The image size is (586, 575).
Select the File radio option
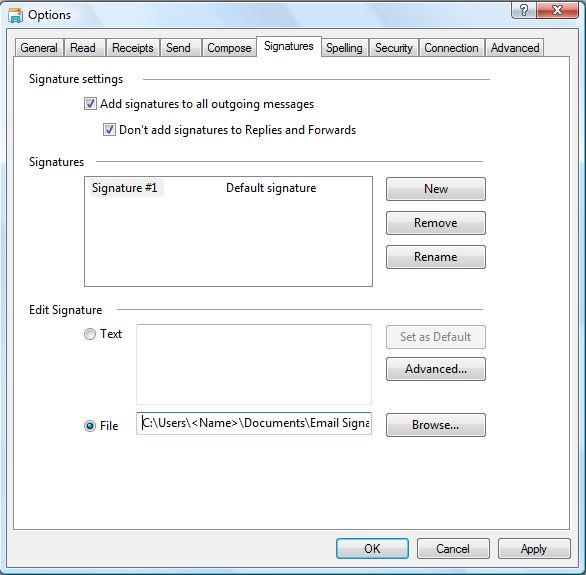pos(90,426)
